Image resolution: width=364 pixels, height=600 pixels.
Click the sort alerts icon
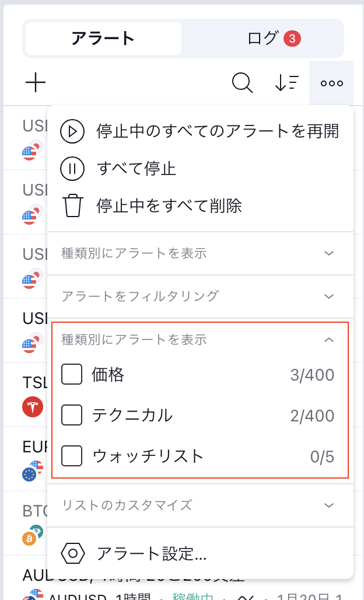[286, 83]
